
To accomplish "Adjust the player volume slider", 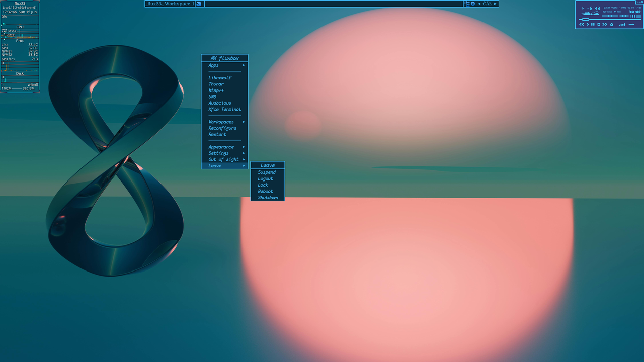I will [x=610, y=16].
